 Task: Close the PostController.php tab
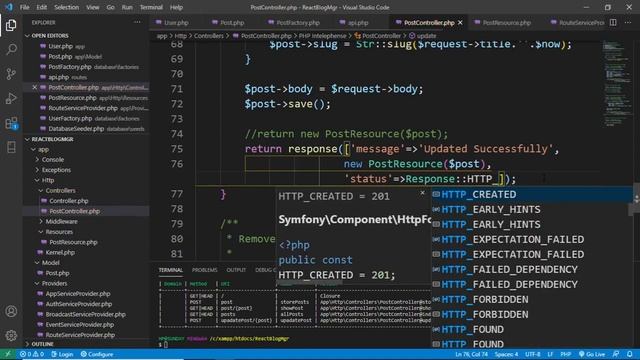click(460, 22)
